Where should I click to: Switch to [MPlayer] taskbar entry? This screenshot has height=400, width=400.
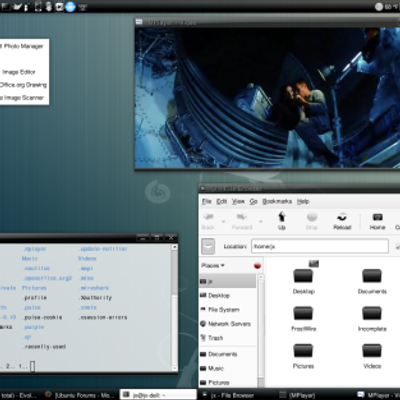[x=298, y=395]
